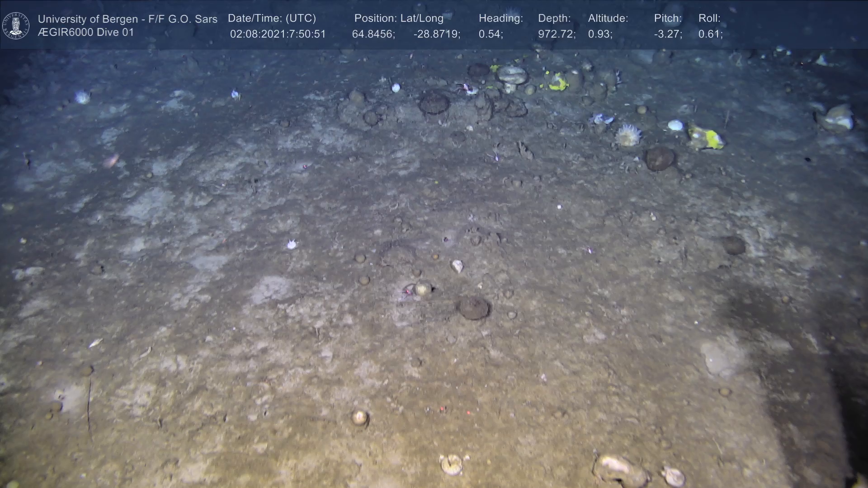Screen dimensions: 868x488
Task: Click the Pitch label
Action: [668, 18]
